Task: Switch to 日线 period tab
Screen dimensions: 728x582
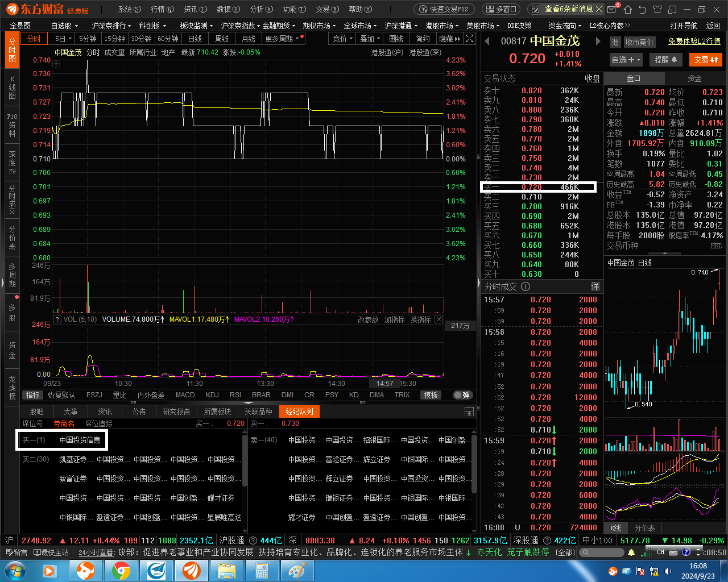Action: point(195,39)
